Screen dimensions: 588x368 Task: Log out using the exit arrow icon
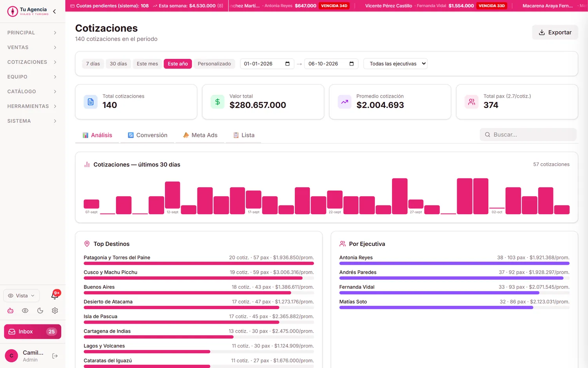click(x=55, y=356)
